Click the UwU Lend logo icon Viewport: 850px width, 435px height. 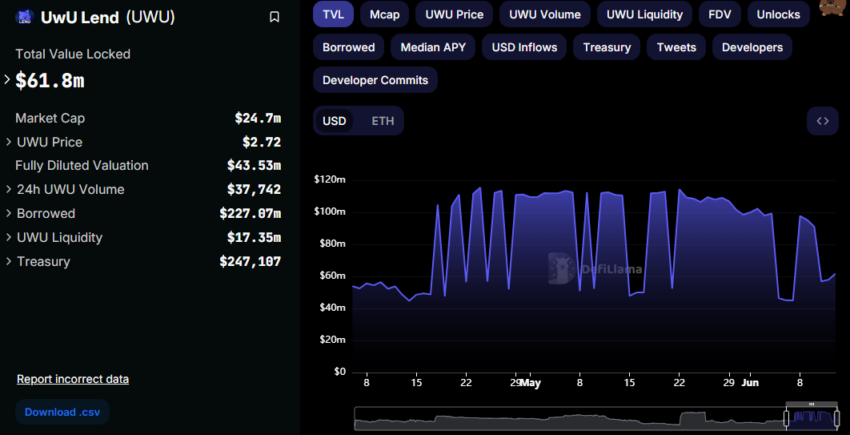tap(25, 17)
